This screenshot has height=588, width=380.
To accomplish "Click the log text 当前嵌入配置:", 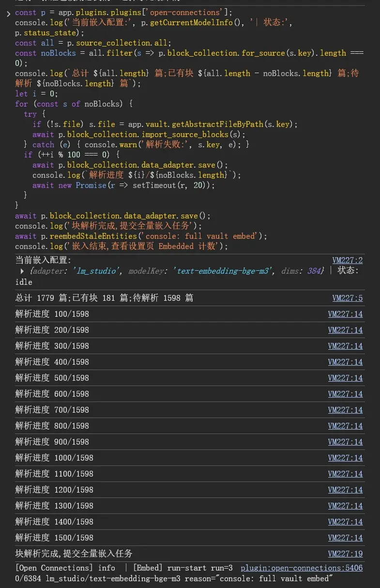I will pos(43,260).
